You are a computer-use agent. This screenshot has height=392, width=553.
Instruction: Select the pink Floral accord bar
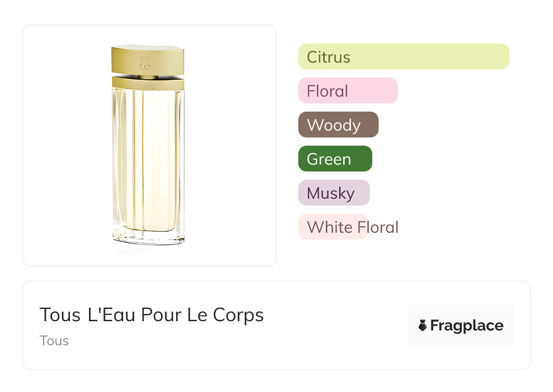point(347,91)
